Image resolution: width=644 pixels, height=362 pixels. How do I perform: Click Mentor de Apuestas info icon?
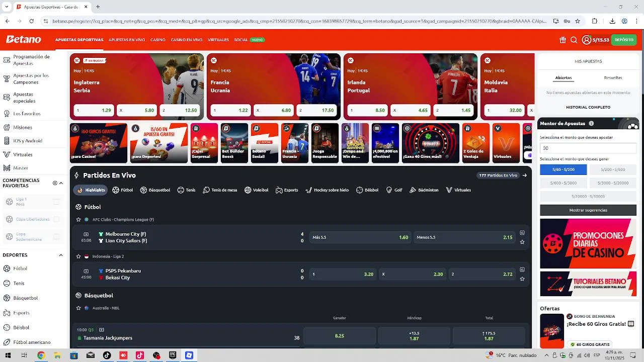point(591,123)
